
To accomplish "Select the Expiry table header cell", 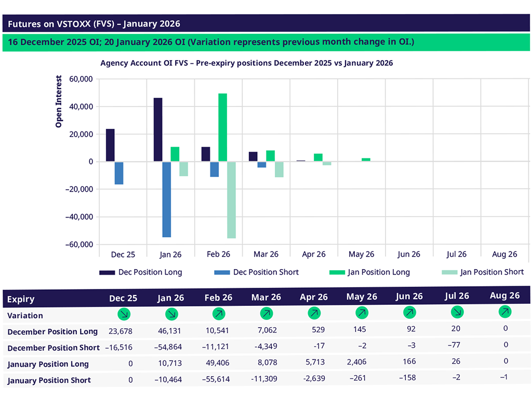I will (x=21, y=299).
